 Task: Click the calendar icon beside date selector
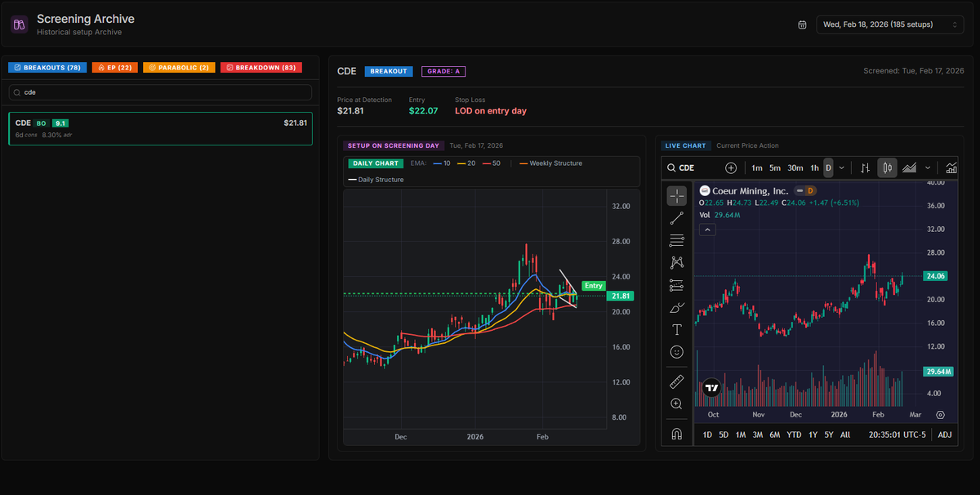[802, 25]
